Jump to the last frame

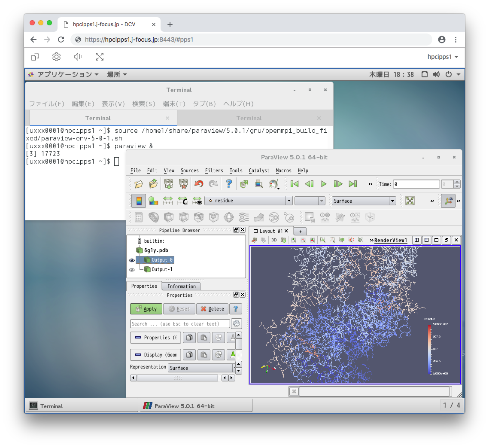tap(353, 184)
